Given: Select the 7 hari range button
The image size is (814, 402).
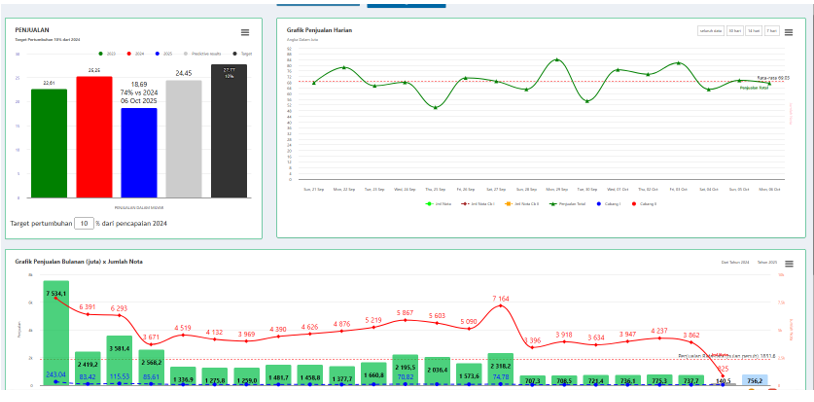Looking at the screenshot, I should (771, 32).
